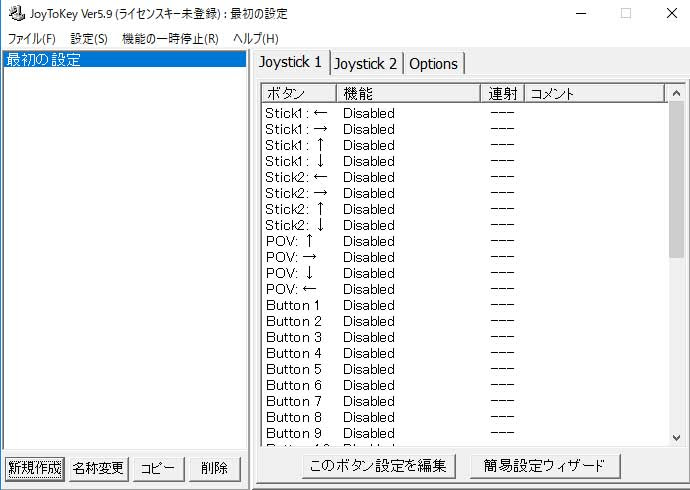
Task: Select the Button 7 row
Action: [465, 401]
